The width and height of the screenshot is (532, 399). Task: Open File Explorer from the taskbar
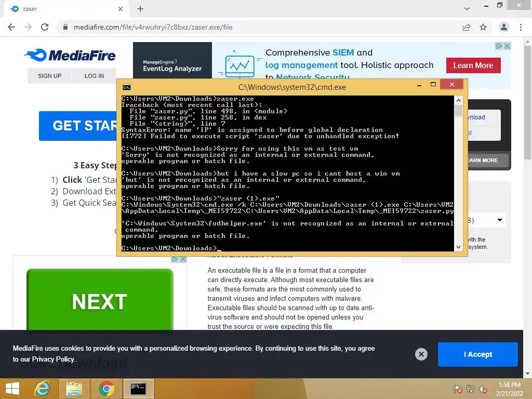pyautogui.click(x=74, y=389)
